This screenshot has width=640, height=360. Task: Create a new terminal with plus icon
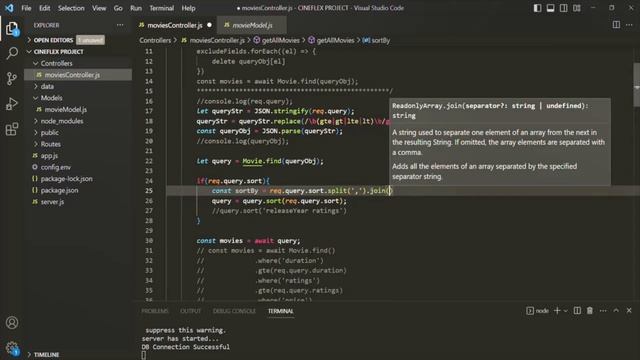[x=557, y=311]
